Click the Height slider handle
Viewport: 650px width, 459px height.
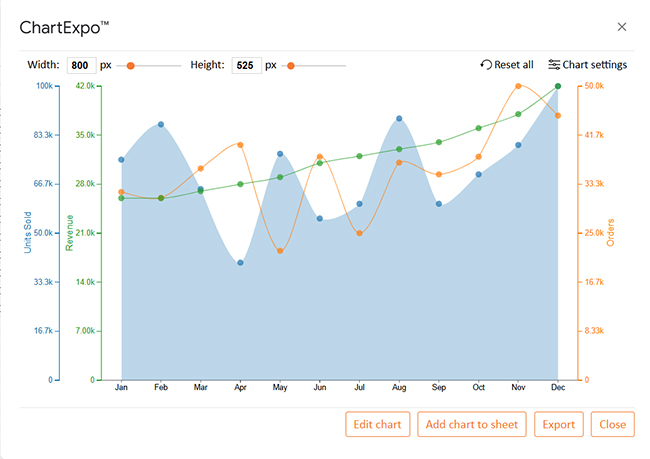(290, 66)
